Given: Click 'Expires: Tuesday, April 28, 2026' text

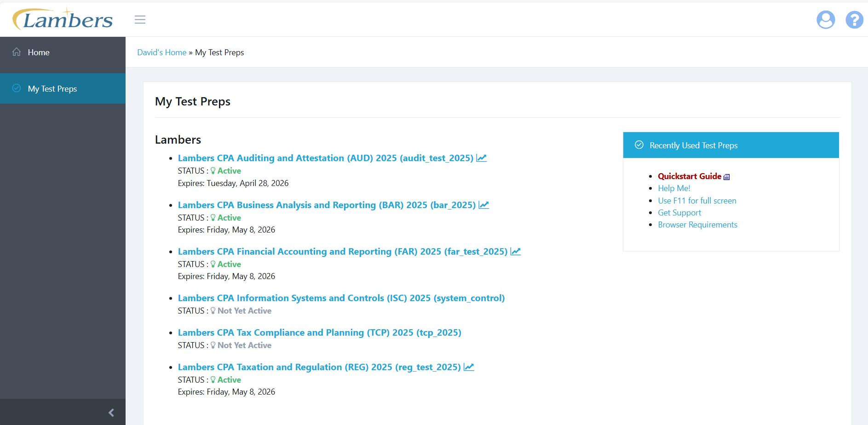Looking at the screenshot, I should pos(233,183).
